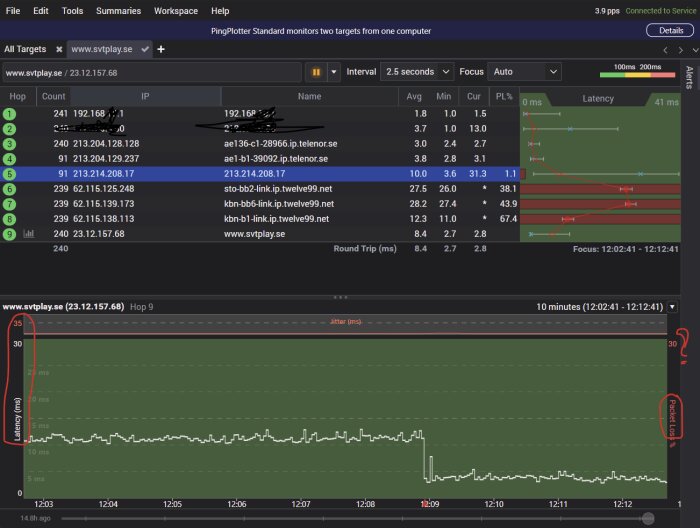Add a new target tab with plus
The width and height of the screenshot is (700, 528).
pos(161,49)
